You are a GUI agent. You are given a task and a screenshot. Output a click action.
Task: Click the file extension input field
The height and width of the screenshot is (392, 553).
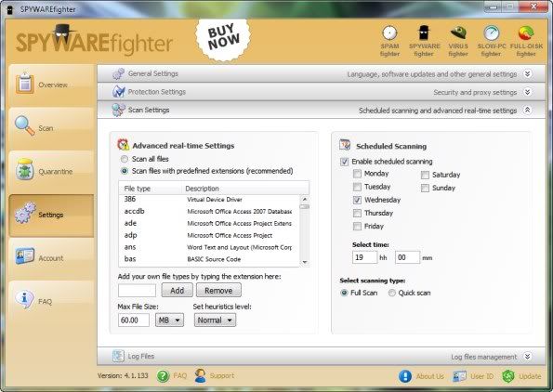(137, 291)
